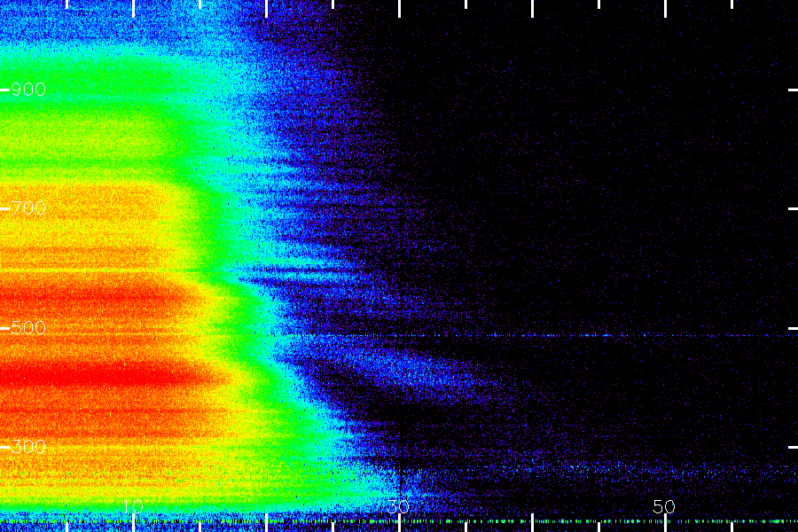Click the y-axis label 700
The image size is (798, 532).
coord(28,208)
